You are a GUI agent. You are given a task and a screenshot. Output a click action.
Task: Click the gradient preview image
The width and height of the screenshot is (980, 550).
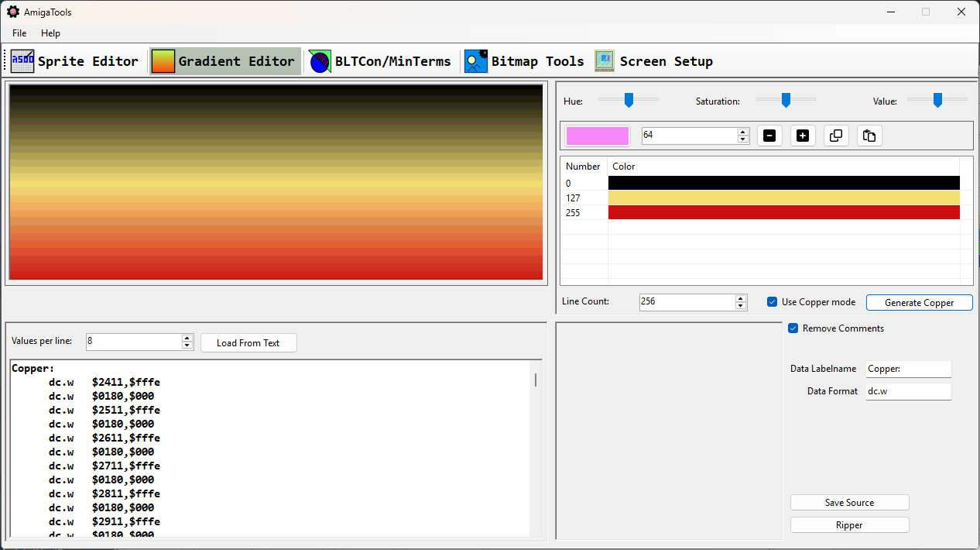pos(276,182)
